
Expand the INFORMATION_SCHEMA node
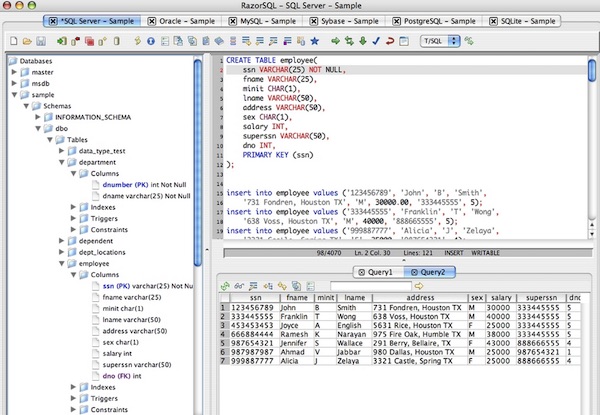click(x=35, y=117)
